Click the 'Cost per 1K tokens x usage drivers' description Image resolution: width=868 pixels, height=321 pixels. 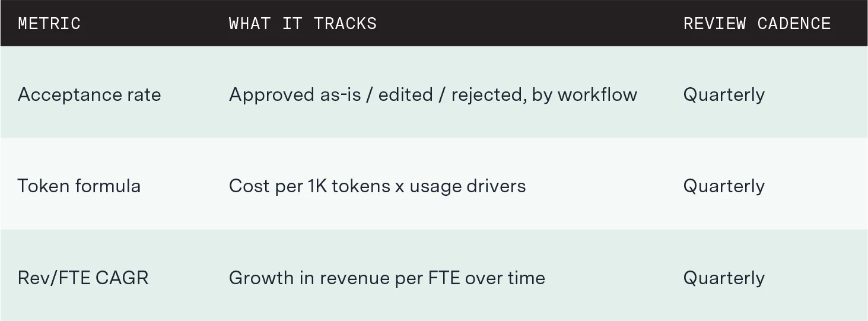377,186
